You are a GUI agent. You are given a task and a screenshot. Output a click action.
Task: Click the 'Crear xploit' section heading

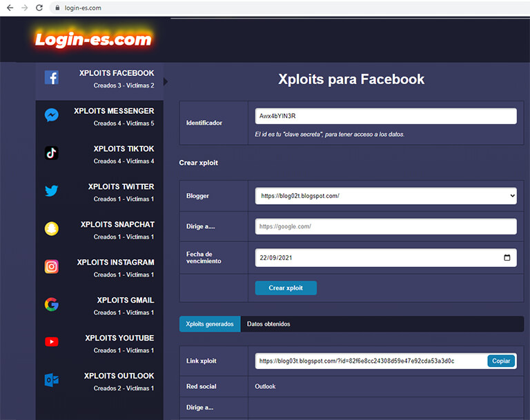pyautogui.click(x=199, y=163)
